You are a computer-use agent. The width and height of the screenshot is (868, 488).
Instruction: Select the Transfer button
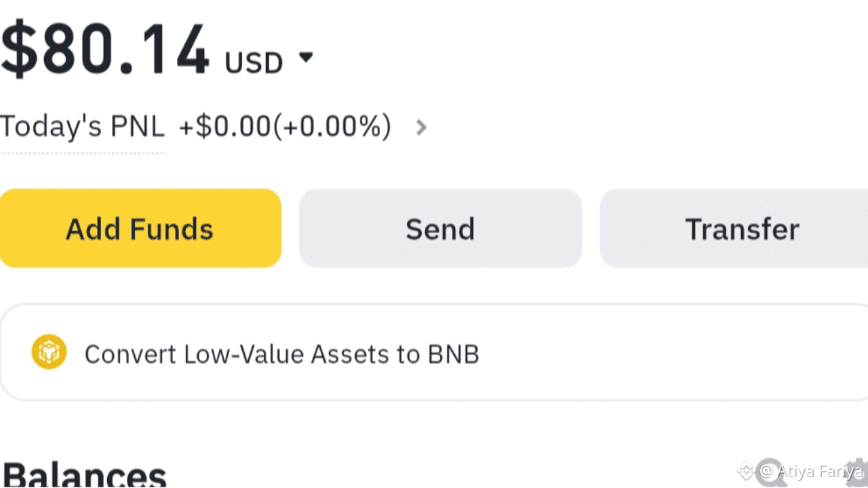(x=741, y=228)
